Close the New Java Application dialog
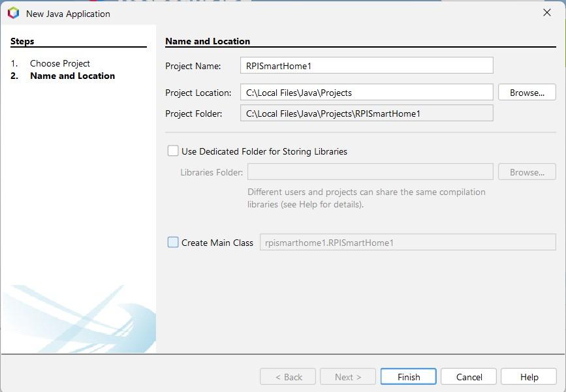 547,12
